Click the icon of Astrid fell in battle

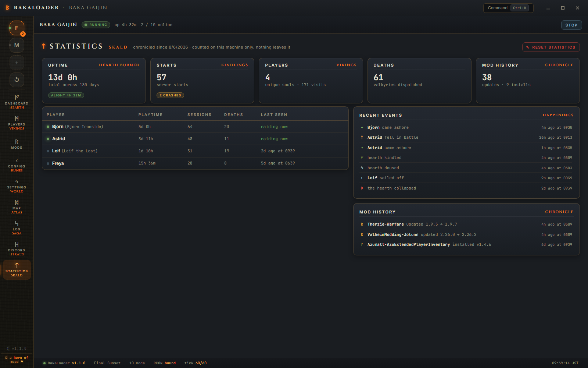(x=362, y=137)
